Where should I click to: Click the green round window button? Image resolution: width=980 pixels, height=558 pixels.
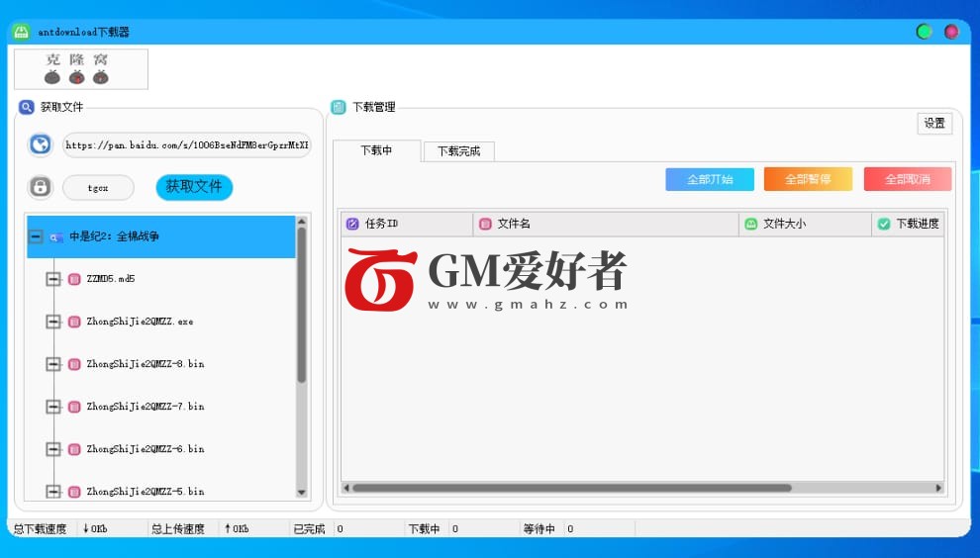click(924, 32)
